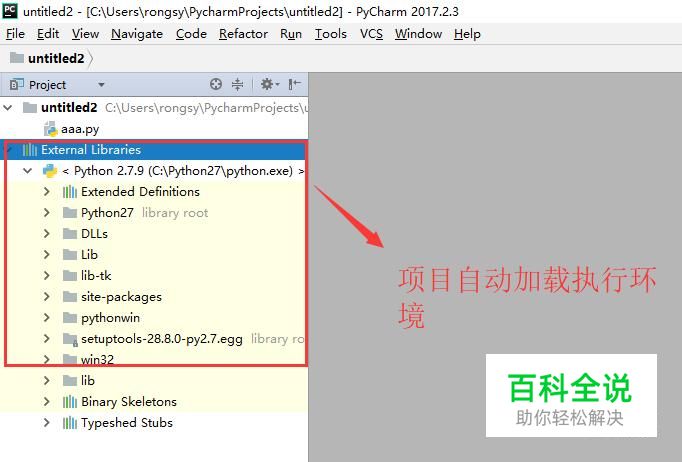The image size is (682, 462).
Task: Click the untitled2 breadcrumb in navigation bar
Action: pyautogui.click(x=56, y=58)
